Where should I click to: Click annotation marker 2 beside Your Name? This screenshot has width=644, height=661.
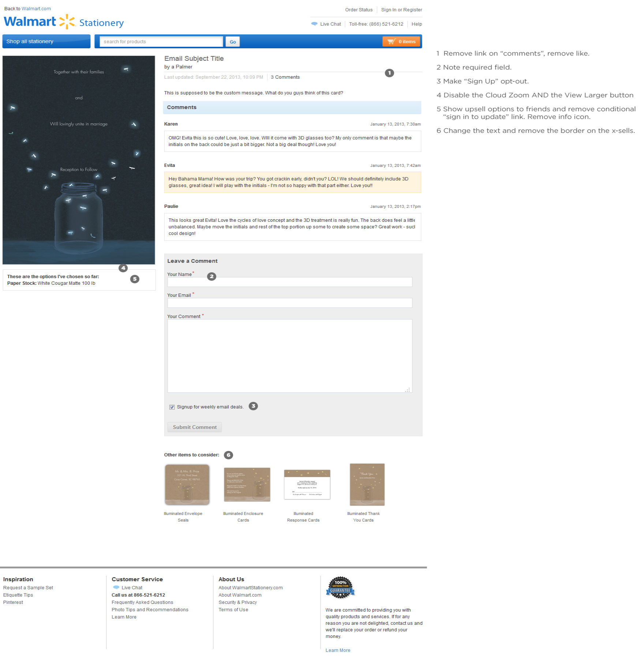click(211, 277)
